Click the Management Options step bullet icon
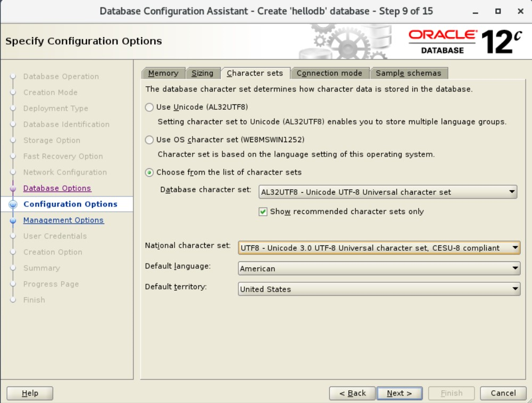 point(13,220)
